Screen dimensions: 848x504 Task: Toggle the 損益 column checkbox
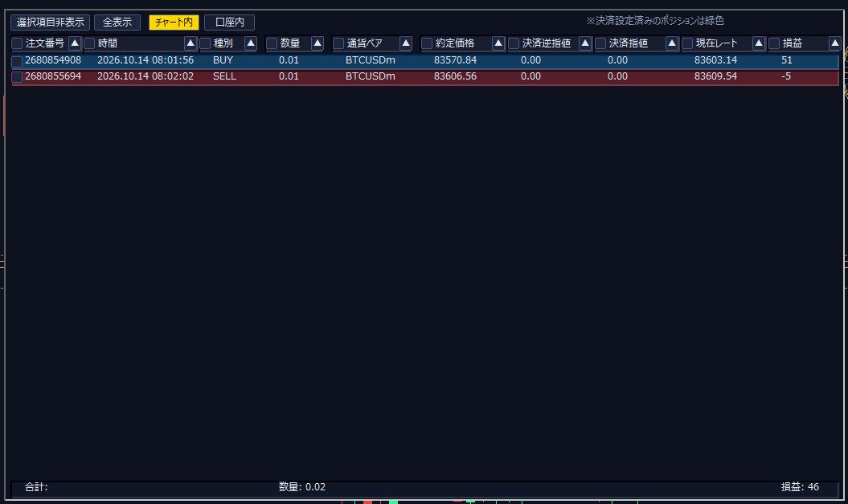[x=774, y=43]
